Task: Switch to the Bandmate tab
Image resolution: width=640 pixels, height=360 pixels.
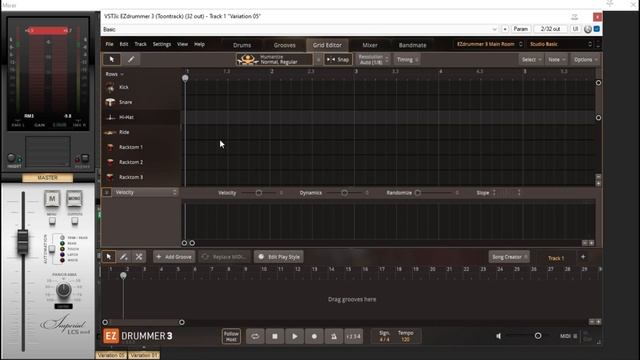Action: coord(412,45)
